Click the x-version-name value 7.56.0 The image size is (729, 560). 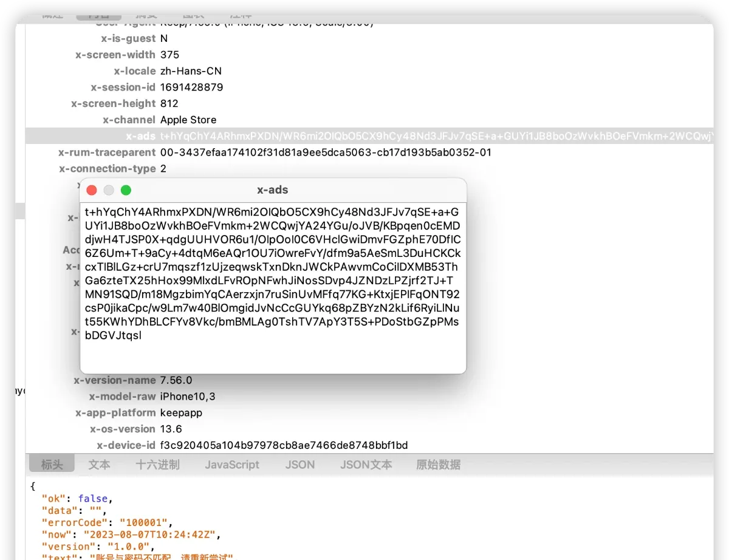176,380
